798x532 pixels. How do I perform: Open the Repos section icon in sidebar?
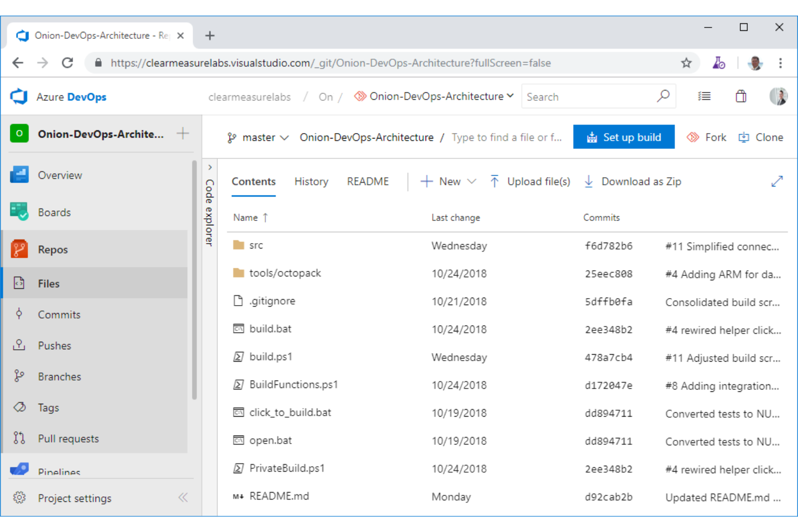click(x=19, y=249)
